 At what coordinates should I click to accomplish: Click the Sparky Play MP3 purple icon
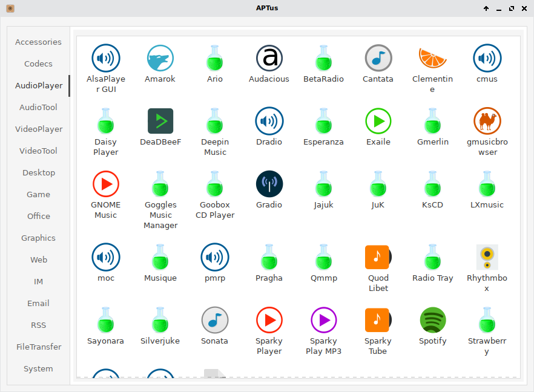point(323,320)
